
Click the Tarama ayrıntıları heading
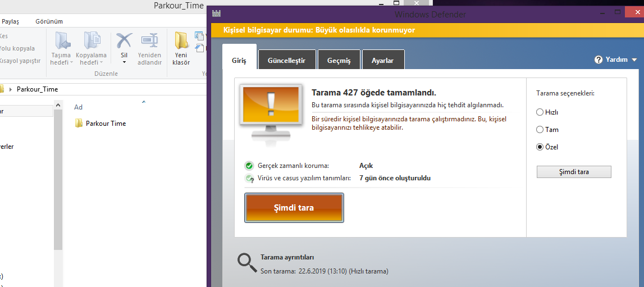pos(287,257)
